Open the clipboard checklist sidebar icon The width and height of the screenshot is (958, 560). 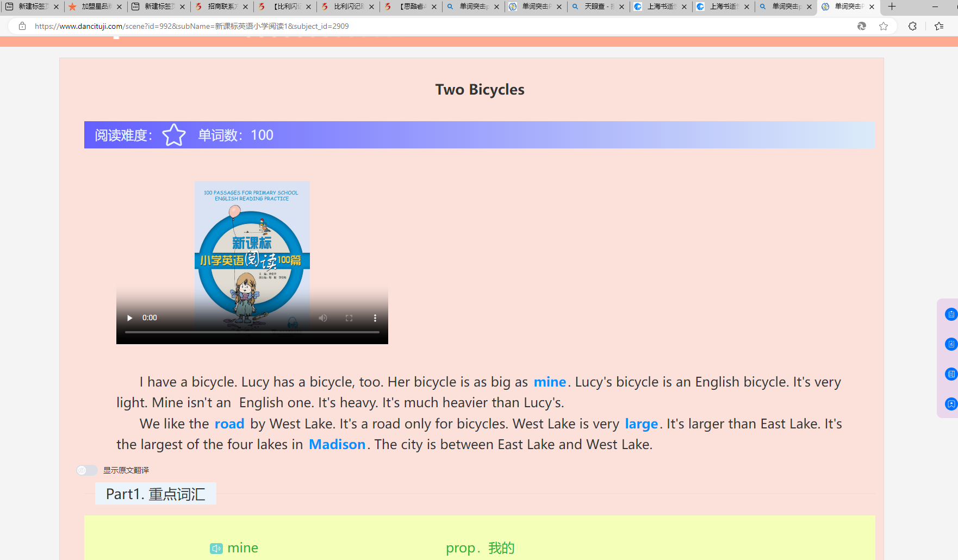(x=951, y=314)
